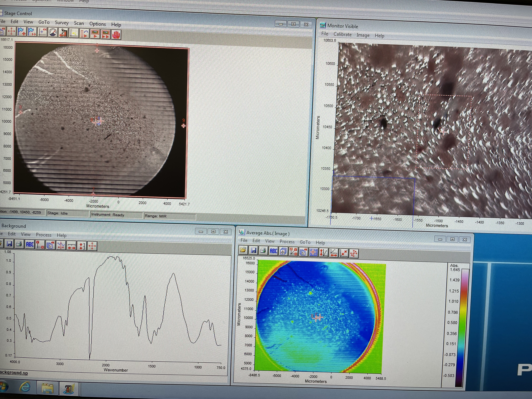Click the background.sp file label

click(x=14, y=373)
